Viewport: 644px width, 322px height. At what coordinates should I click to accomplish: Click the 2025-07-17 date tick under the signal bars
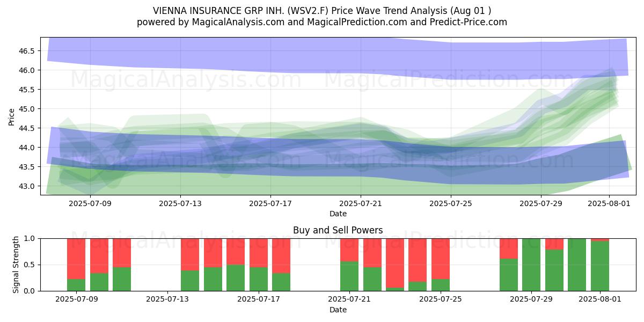(258, 300)
